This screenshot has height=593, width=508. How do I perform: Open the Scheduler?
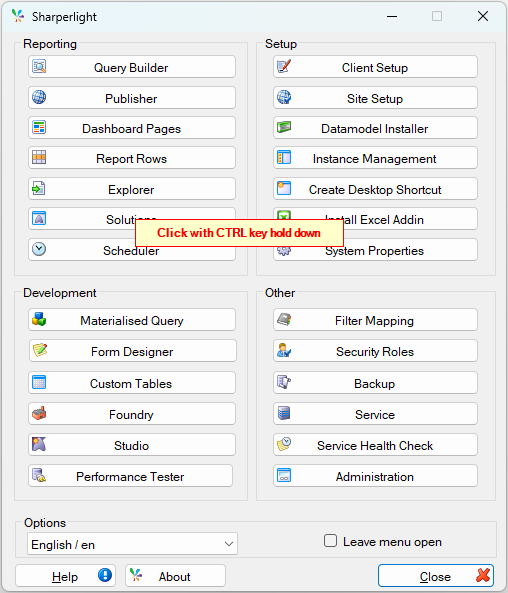click(132, 250)
